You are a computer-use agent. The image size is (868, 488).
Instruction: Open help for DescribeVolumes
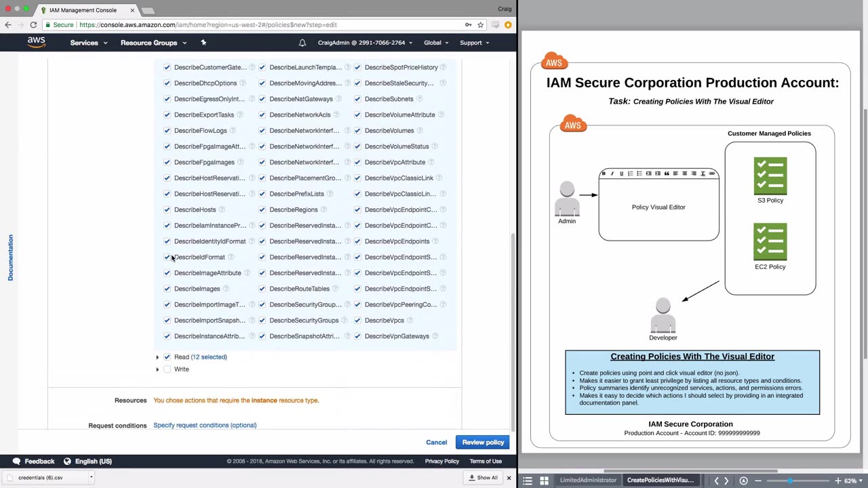coord(420,130)
